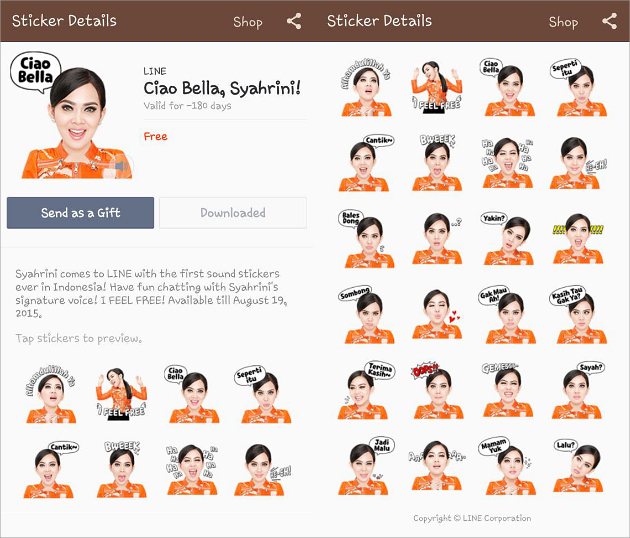
Task: Select the yellow exclamation marks sticker
Action: (578, 238)
